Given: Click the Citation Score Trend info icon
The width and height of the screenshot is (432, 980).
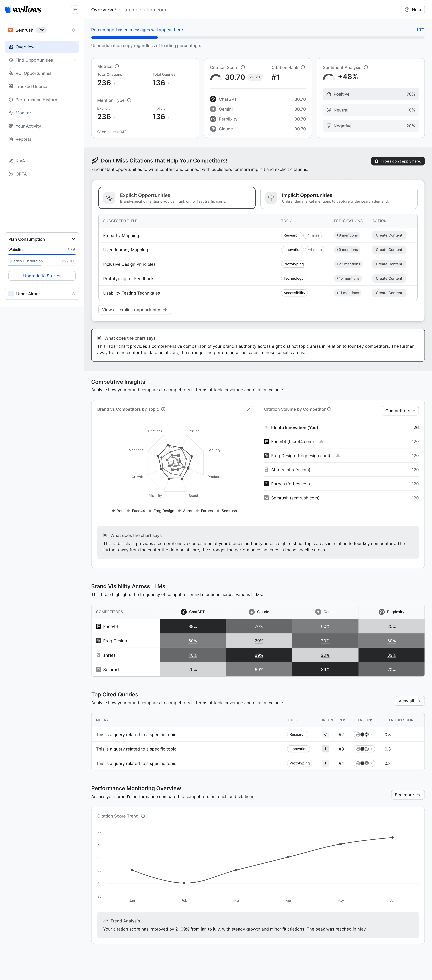Looking at the screenshot, I should [x=143, y=816].
